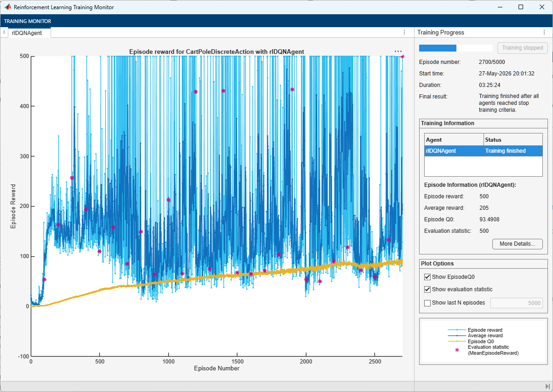553x392 pixels.
Task: Click the Average reward legend entry
Action: [475, 335]
